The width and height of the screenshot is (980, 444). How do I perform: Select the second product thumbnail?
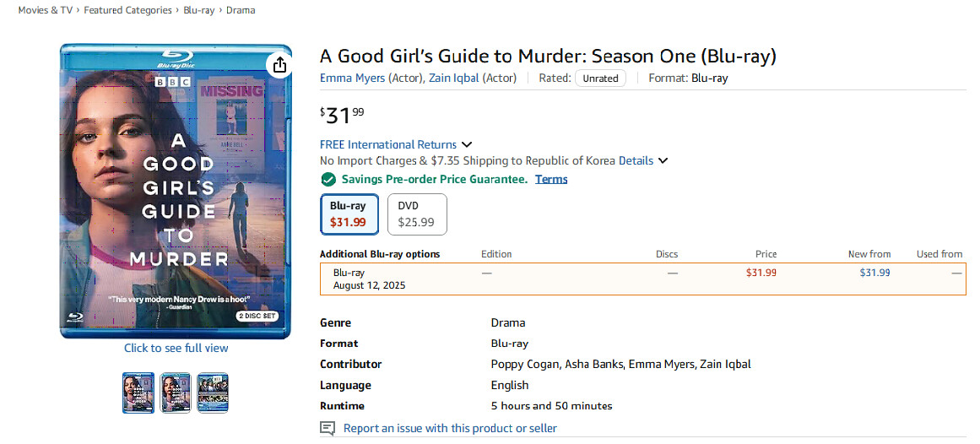(176, 393)
